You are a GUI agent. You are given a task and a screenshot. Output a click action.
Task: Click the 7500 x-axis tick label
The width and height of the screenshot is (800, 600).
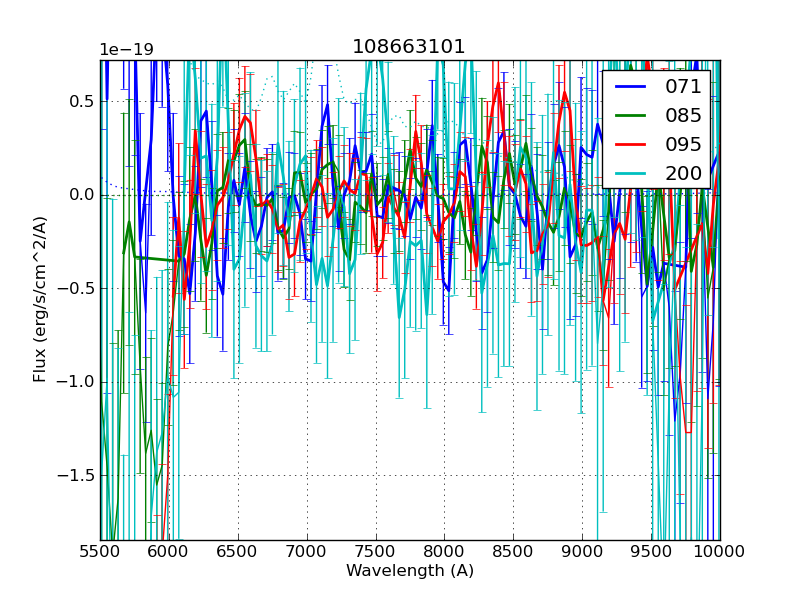(x=376, y=551)
